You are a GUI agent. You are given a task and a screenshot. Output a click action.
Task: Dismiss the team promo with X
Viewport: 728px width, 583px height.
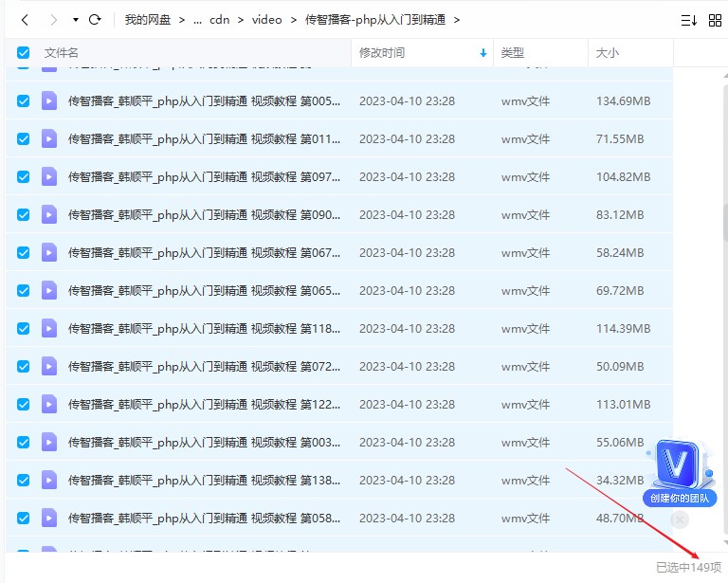pyautogui.click(x=680, y=519)
